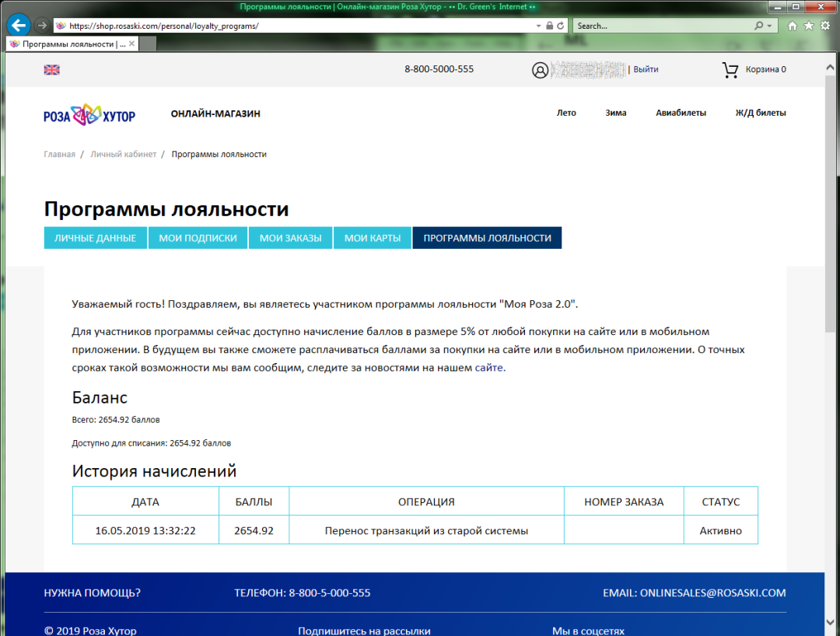Click the browser forward arrow button

point(42,26)
